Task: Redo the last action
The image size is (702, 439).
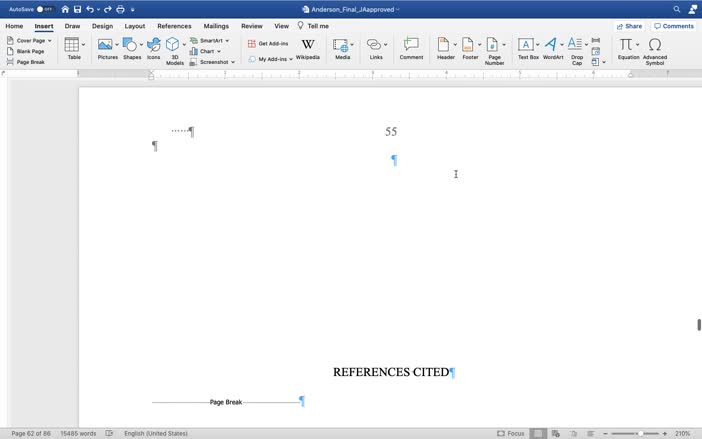Action: (108, 9)
